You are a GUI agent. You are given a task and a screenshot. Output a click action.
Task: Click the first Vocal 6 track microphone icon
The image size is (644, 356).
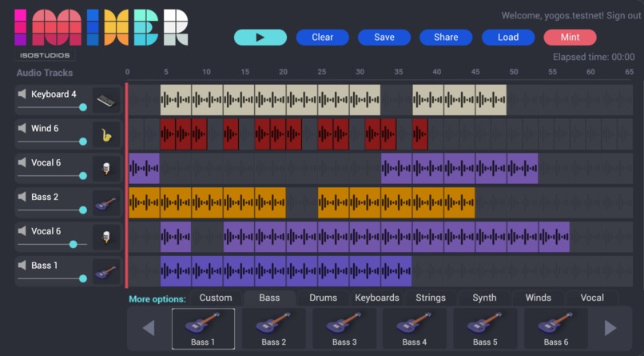pos(106,169)
